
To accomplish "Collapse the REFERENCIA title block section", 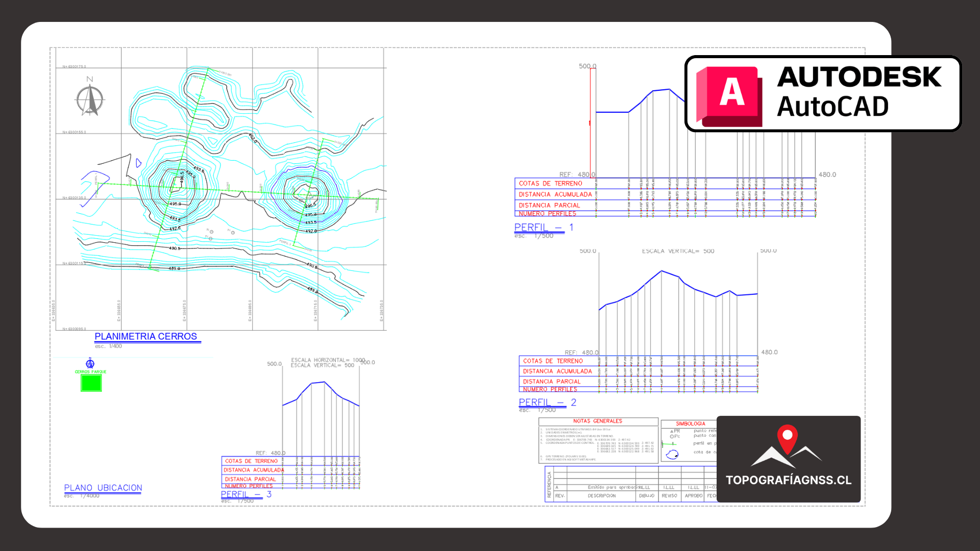I will click(x=549, y=484).
